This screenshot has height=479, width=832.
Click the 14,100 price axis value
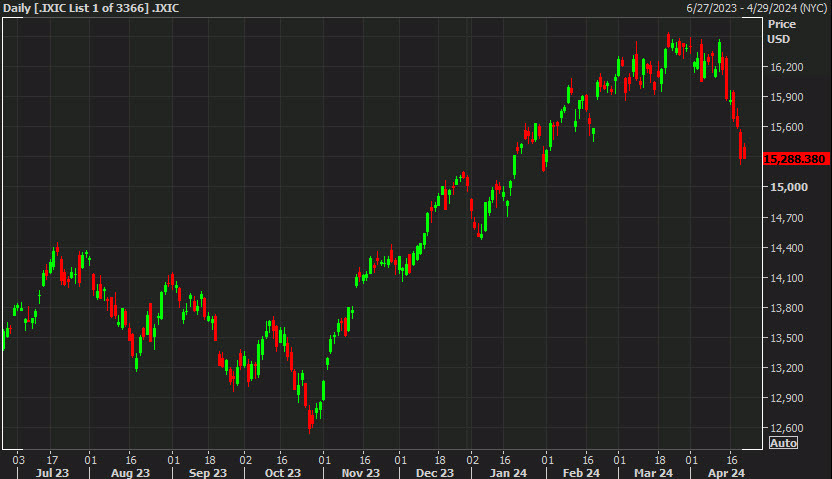point(786,278)
